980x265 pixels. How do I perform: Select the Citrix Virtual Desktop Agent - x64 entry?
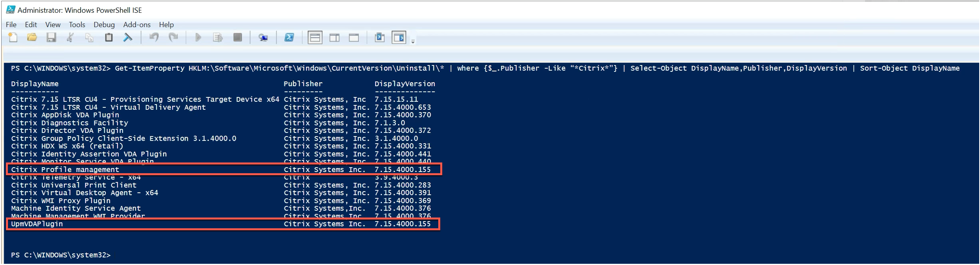[x=85, y=193]
